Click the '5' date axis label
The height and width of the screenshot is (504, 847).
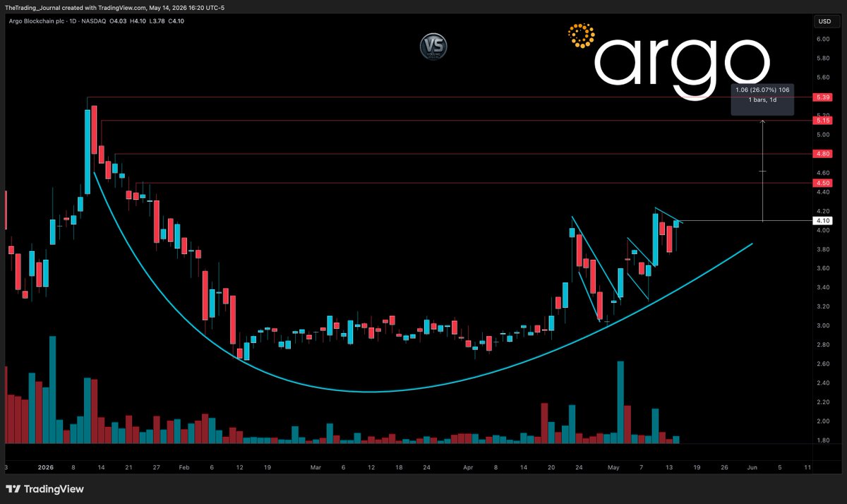[x=780, y=467]
